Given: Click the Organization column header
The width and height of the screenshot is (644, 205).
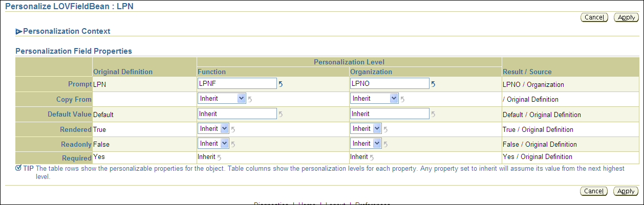Looking at the screenshot, I should (371, 72).
